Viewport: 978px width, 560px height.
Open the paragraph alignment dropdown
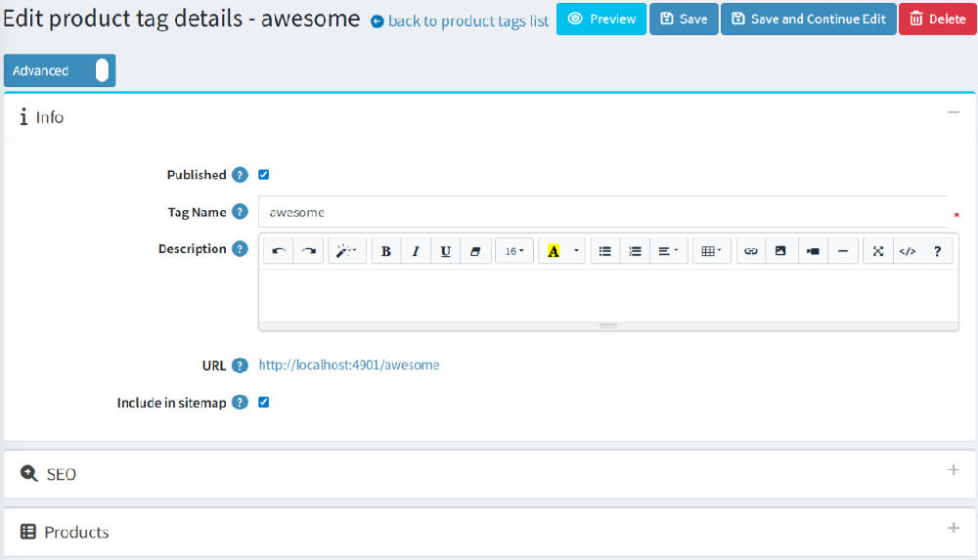(669, 251)
